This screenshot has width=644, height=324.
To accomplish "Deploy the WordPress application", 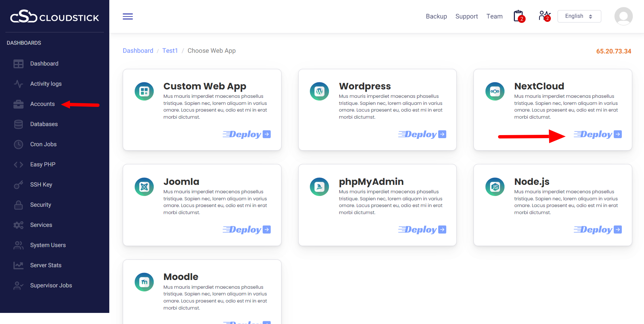I will [x=422, y=134].
